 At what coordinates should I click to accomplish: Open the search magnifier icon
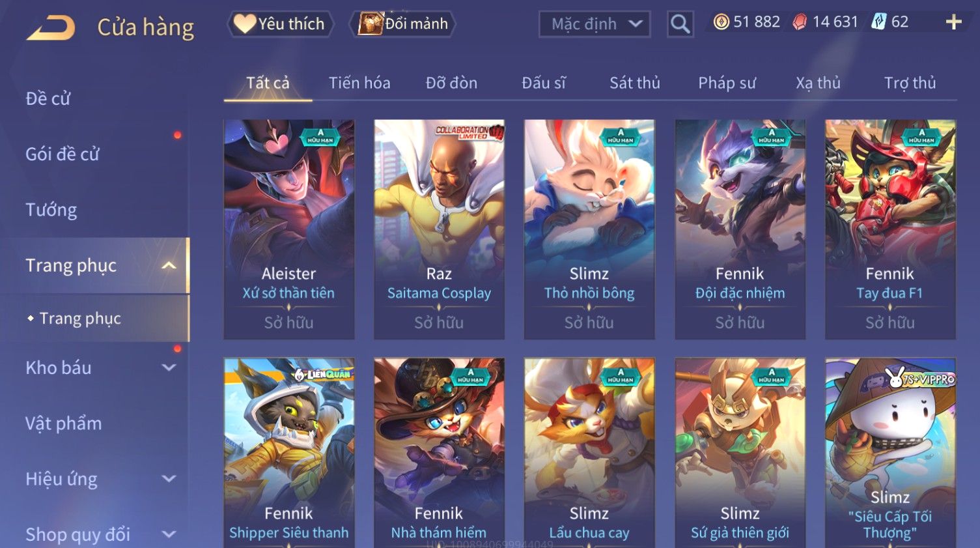(x=680, y=25)
